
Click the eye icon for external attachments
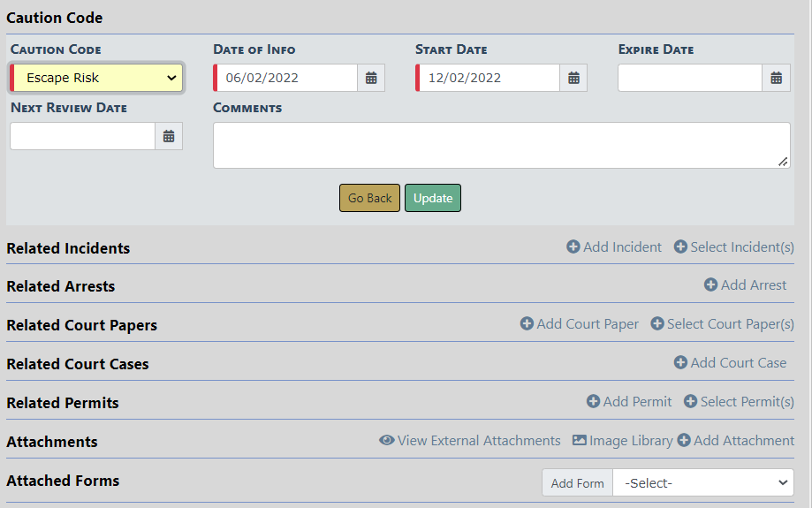[x=386, y=441]
